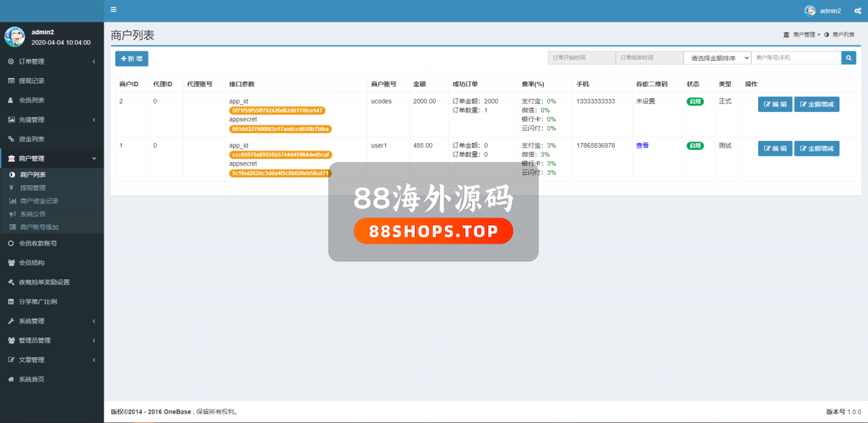This screenshot has height=423, width=868.
Task: Open 提现记录 from the sidebar
Action: [31, 81]
